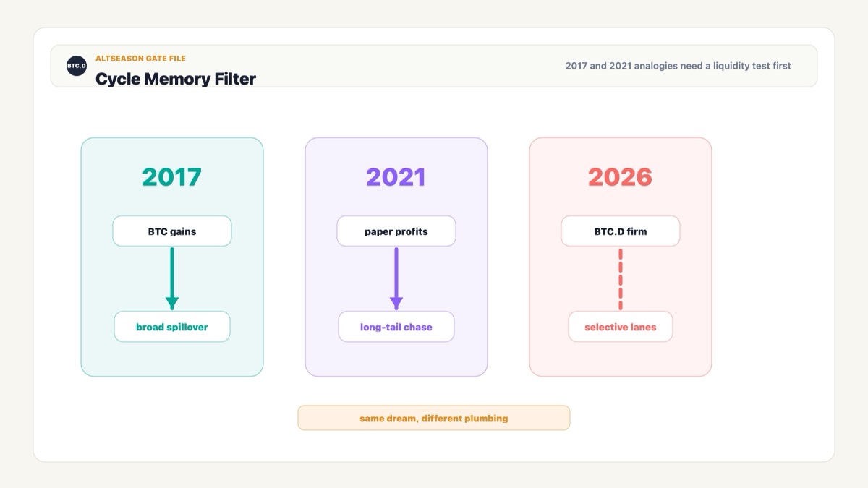This screenshot has width=868, height=488.
Task: Click the BTC.D circular logo icon
Action: (x=77, y=66)
